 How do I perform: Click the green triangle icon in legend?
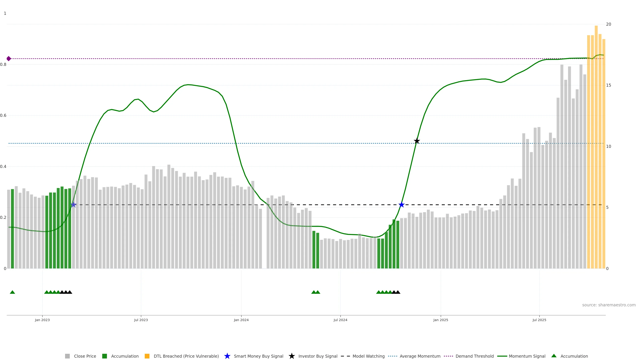tap(554, 356)
